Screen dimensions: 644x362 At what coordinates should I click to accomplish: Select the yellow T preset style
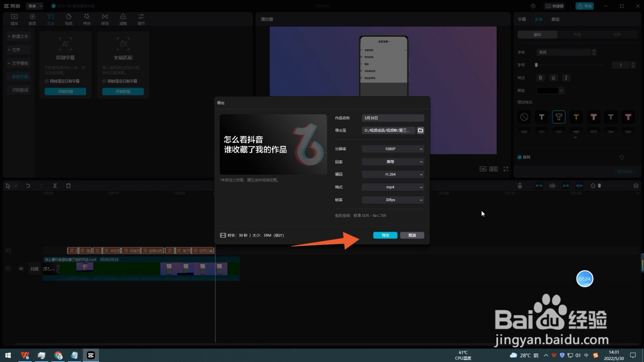point(576,117)
